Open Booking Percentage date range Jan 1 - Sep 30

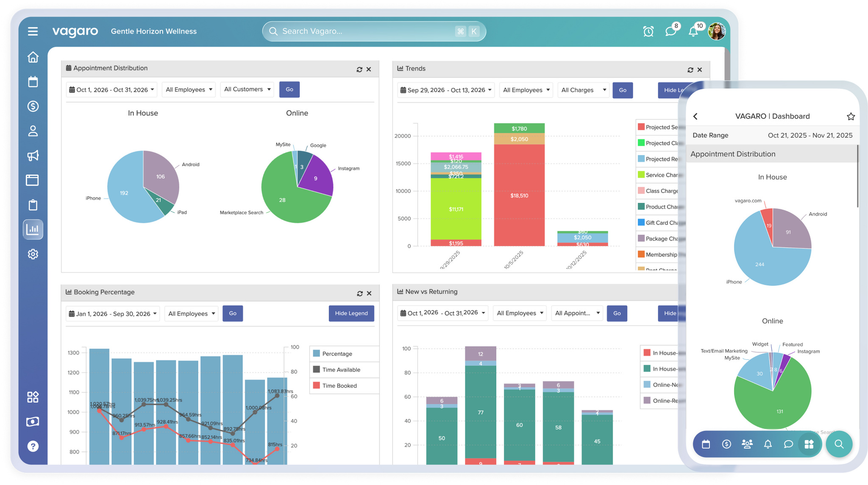[x=113, y=314]
